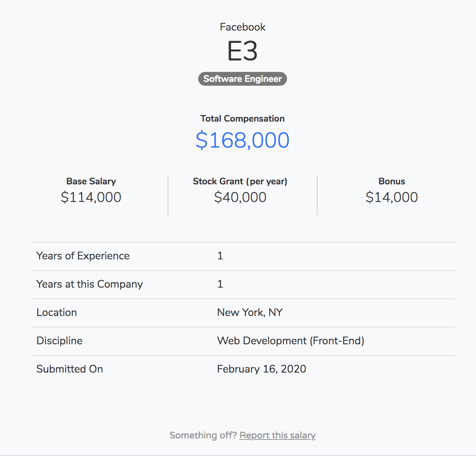Click the Discipline row label

(59, 341)
